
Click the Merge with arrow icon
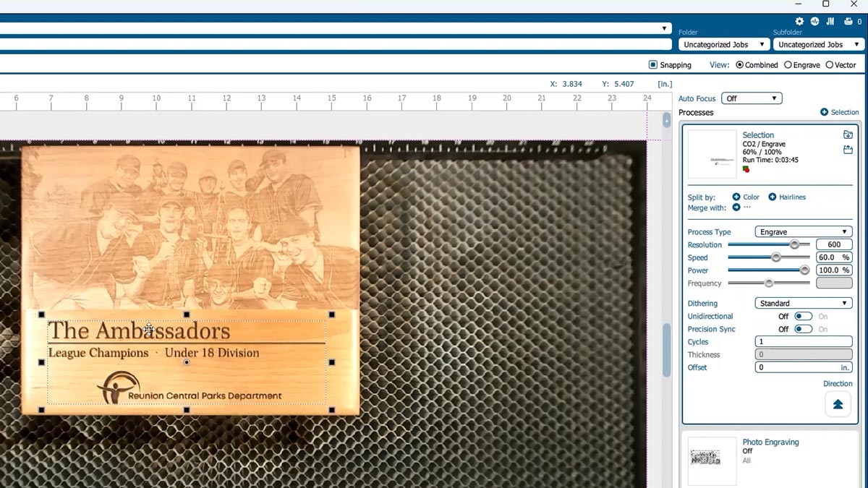(736, 207)
